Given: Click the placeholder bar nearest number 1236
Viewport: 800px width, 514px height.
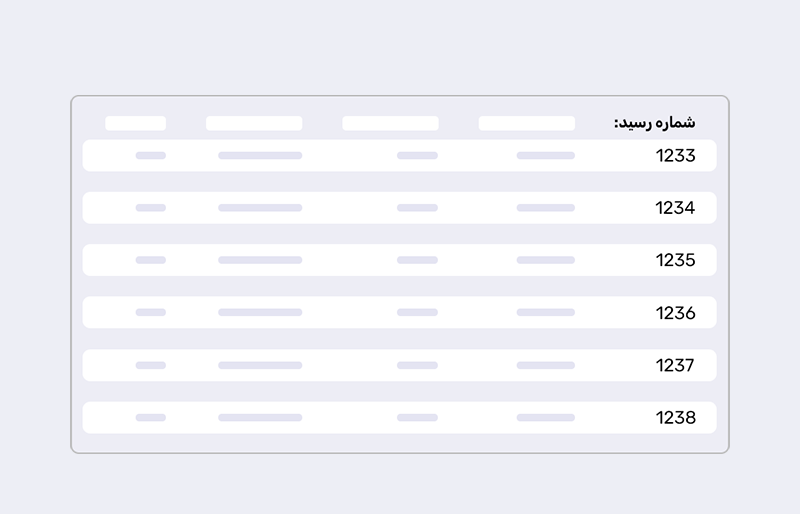Looking at the screenshot, I should [545, 313].
